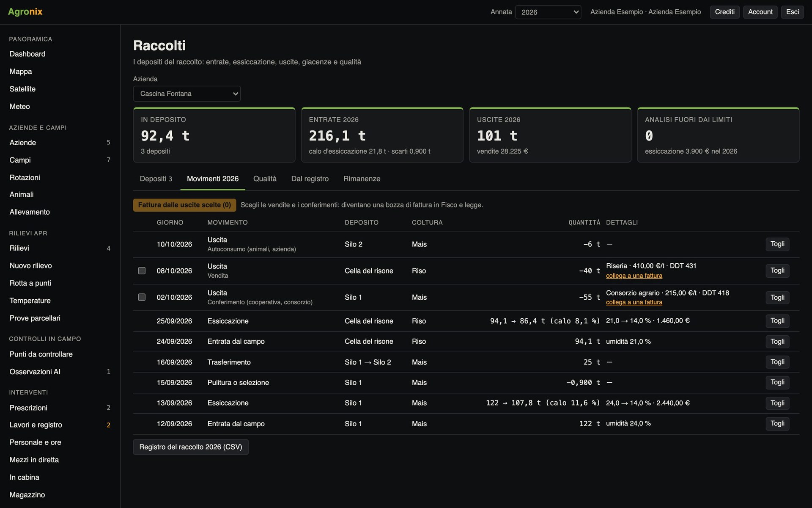Tick the checkbox for the 02/10/2026 Conferimento row

(x=142, y=297)
